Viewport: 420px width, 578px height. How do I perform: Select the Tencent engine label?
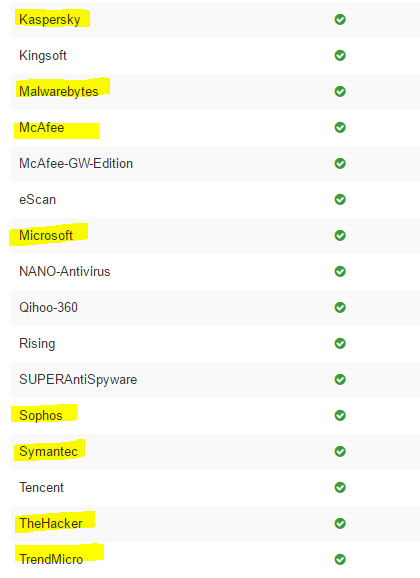point(41,487)
